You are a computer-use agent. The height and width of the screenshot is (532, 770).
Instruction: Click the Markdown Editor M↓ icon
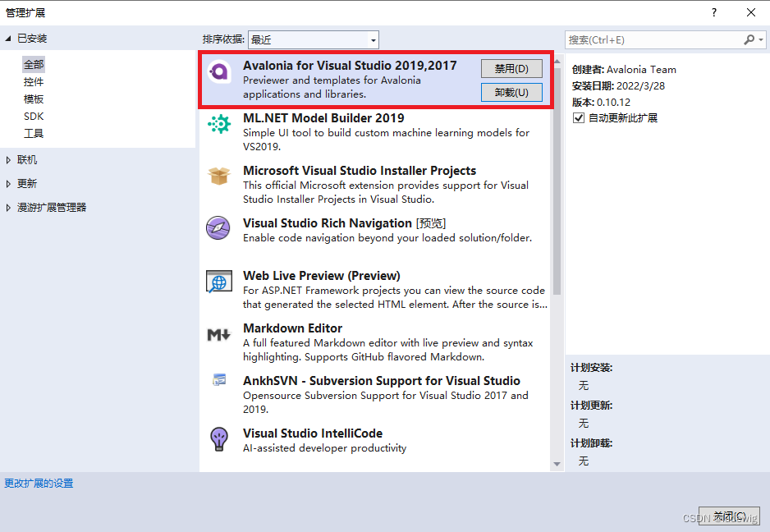pyautogui.click(x=218, y=335)
